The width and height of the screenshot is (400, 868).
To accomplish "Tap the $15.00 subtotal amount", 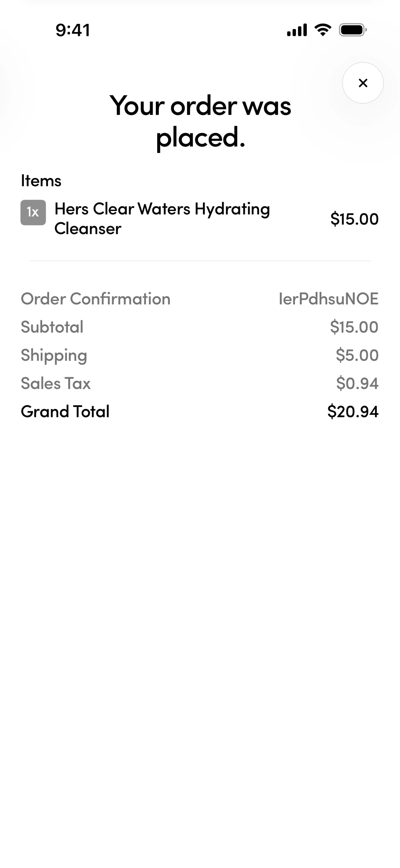I will pos(354,327).
